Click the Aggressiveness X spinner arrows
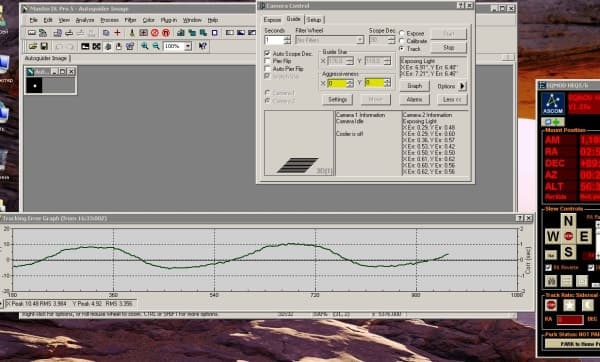This screenshot has width=600, height=362. click(350, 83)
